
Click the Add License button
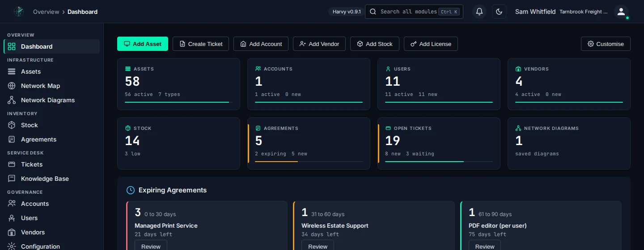pos(431,44)
